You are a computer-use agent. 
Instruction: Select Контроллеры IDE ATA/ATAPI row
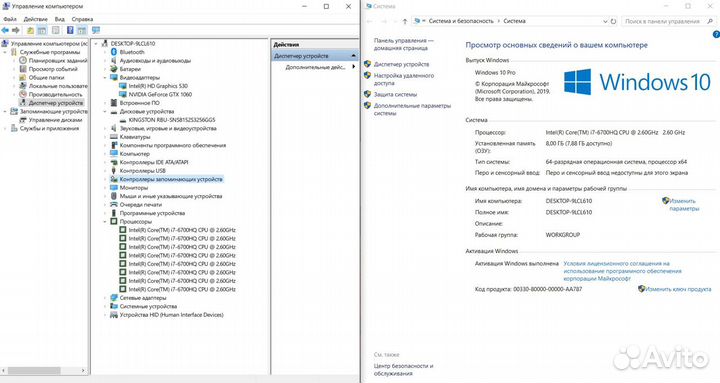pyautogui.click(x=154, y=162)
